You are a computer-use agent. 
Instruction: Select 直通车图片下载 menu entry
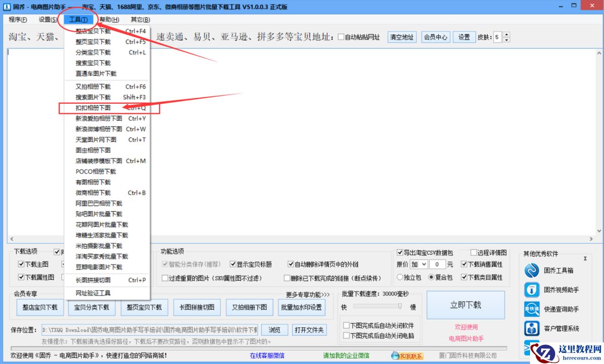[x=107, y=74]
